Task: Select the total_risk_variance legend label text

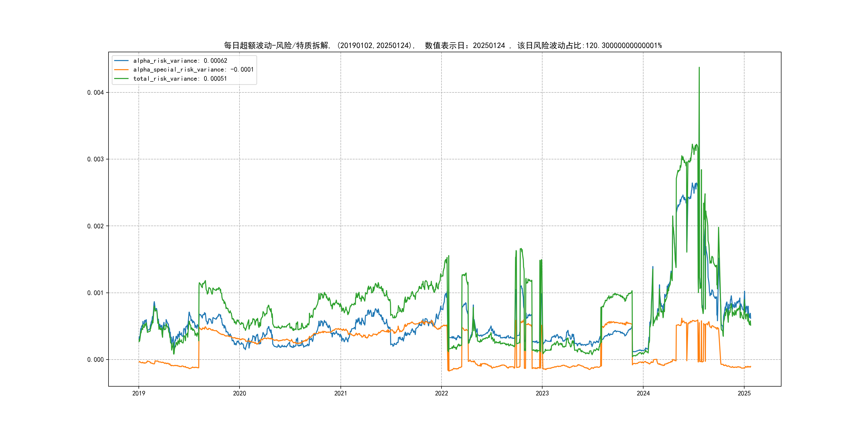Action: [x=180, y=78]
